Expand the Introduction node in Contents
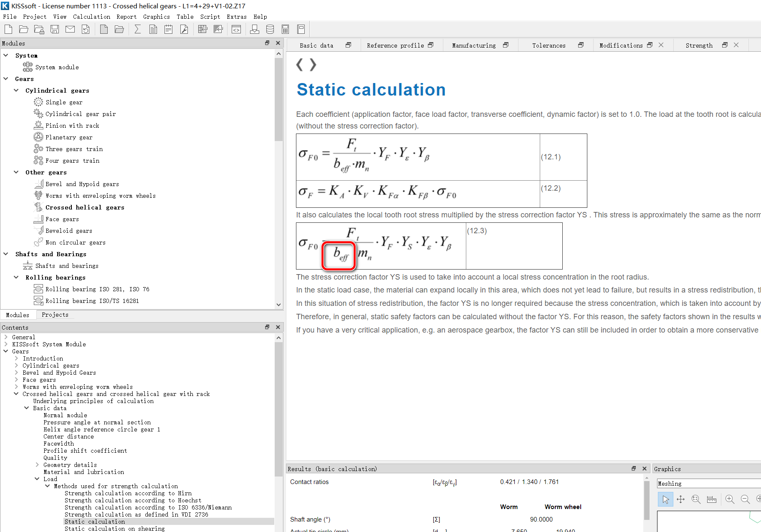This screenshot has height=532, width=761. 16,358
